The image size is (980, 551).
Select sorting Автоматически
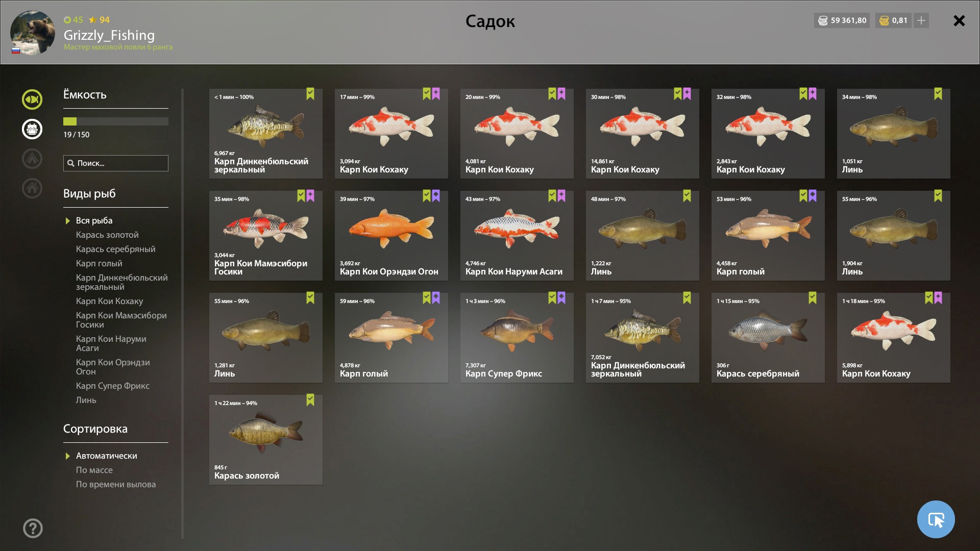pos(106,456)
